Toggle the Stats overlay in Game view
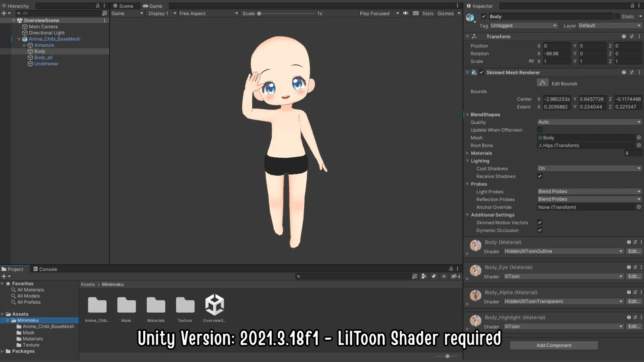The width and height of the screenshot is (644, 362). coord(427,13)
